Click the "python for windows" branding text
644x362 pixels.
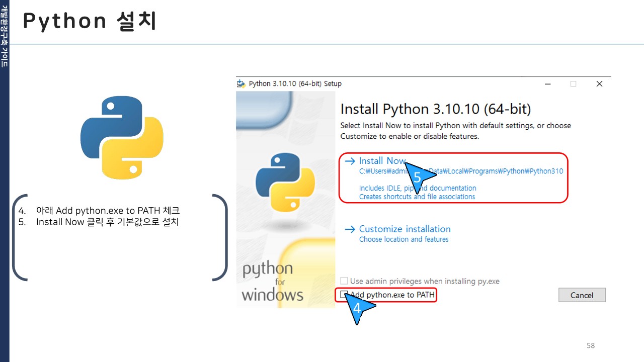click(272, 282)
